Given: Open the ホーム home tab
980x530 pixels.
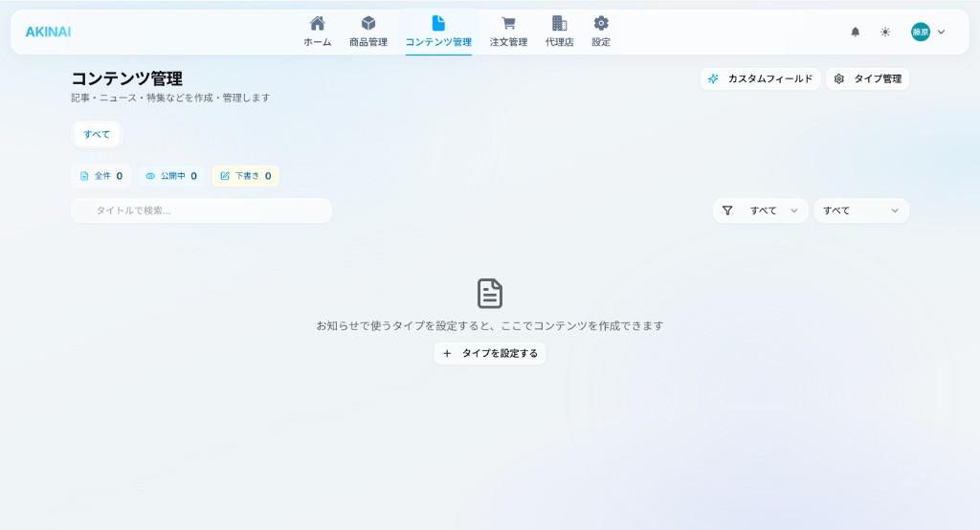Looking at the screenshot, I should 318,32.
